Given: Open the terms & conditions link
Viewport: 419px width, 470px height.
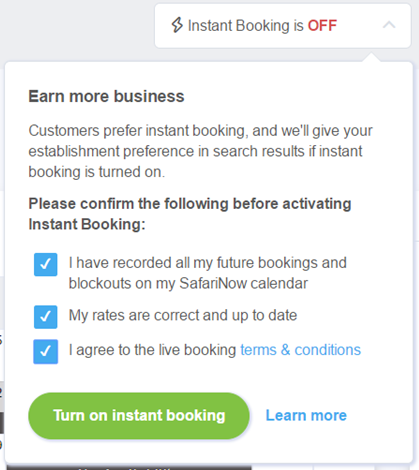Looking at the screenshot, I should (x=301, y=350).
